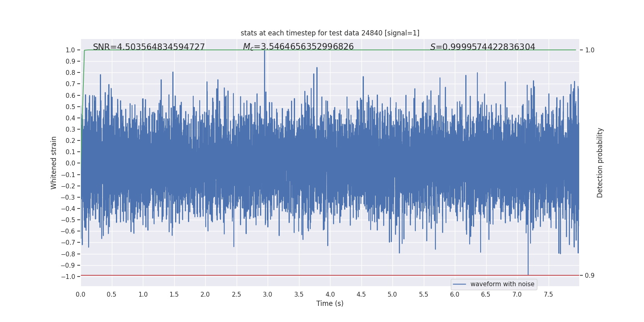Click the 0.0 tick label on strain axis
Screen dimensions: 644x322
click(x=70, y=163)
